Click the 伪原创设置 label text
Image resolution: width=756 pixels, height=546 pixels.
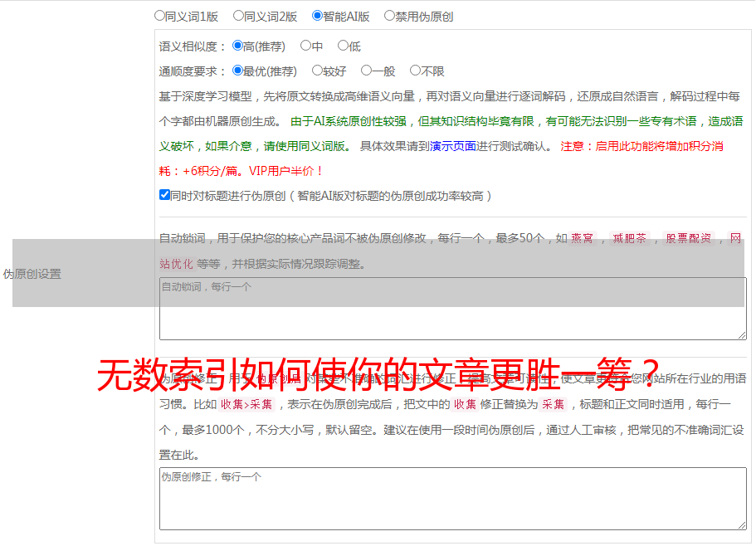click(x=32, y=274)
